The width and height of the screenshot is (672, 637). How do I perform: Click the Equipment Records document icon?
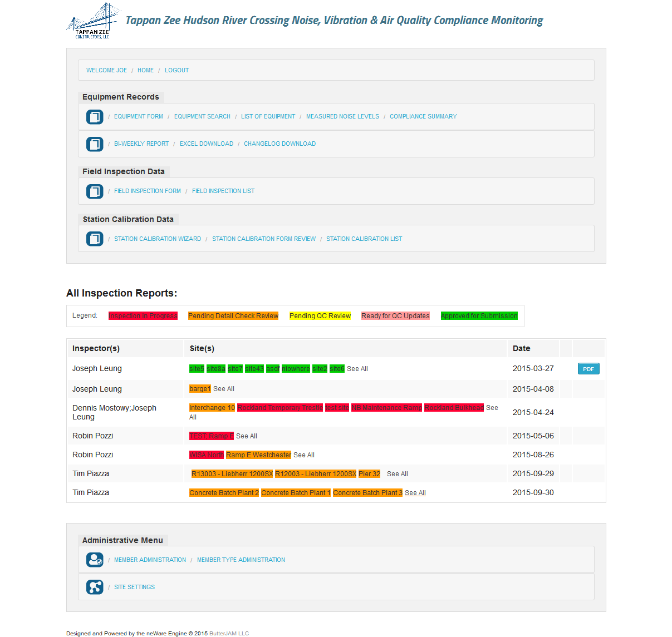pos(95,117)
